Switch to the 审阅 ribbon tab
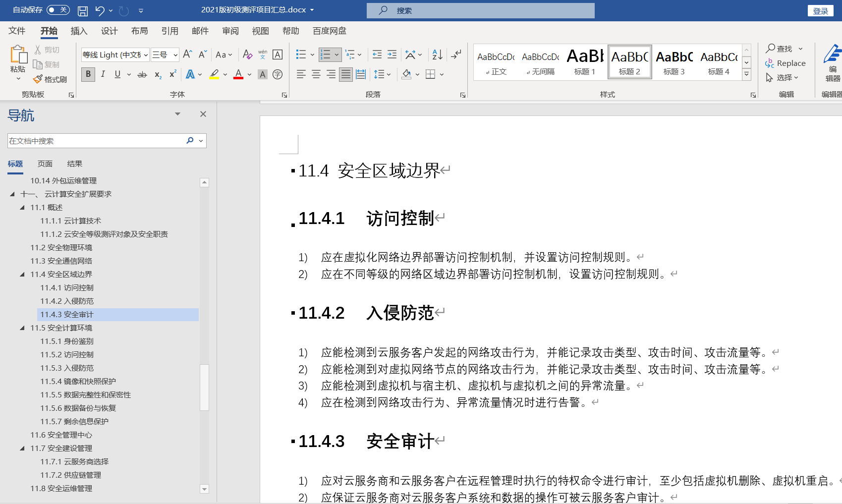This screenshot has height=504, width=842. click(230, 31)
